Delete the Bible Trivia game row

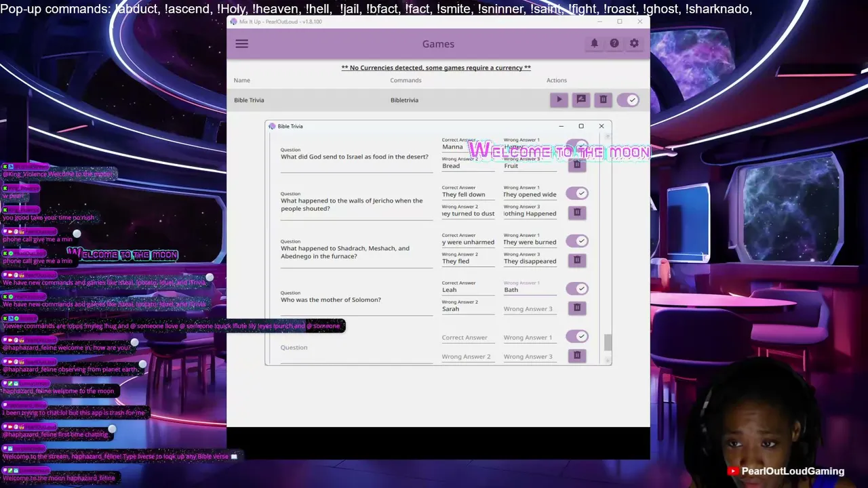pyautogui.click(x=603, y=100)
